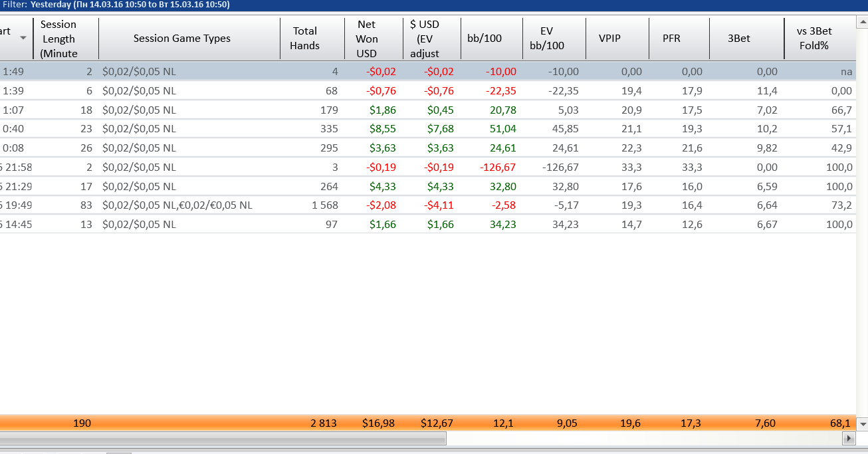This screenshot has width=868, height=454.
Task: Sort by vs 3Bet Fold% column header
Action: click(x=820, y=39)
